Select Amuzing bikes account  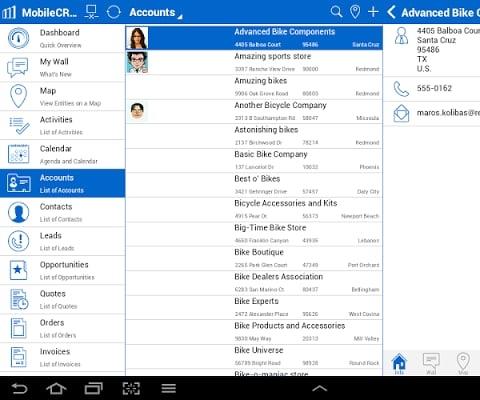(254, 87)
